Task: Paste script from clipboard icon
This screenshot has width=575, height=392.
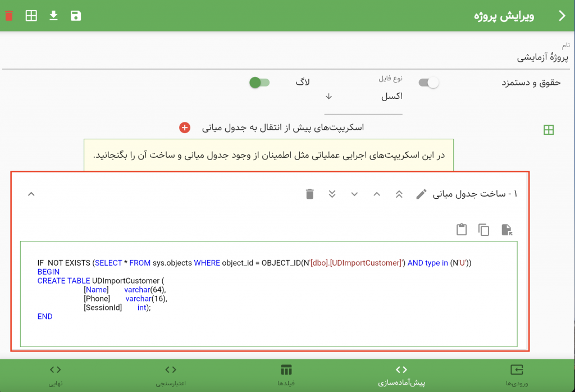Action: (462, 230)
